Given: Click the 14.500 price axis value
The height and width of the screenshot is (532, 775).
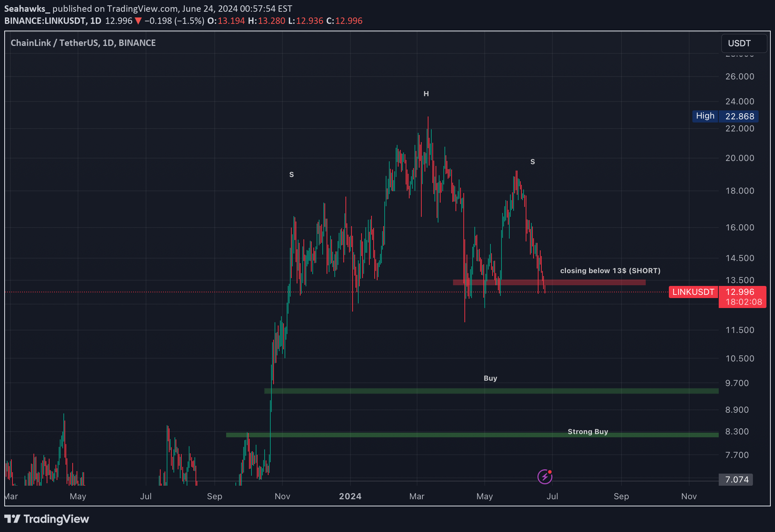Looking at the screenshot, I should (x=740, y=258).
